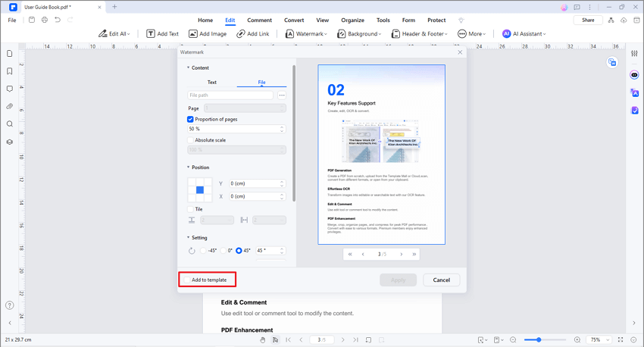This screenshot has width=644, height=347.
Task: Uncheck Proportion of pages checkbox
Action: click(190, 119)
